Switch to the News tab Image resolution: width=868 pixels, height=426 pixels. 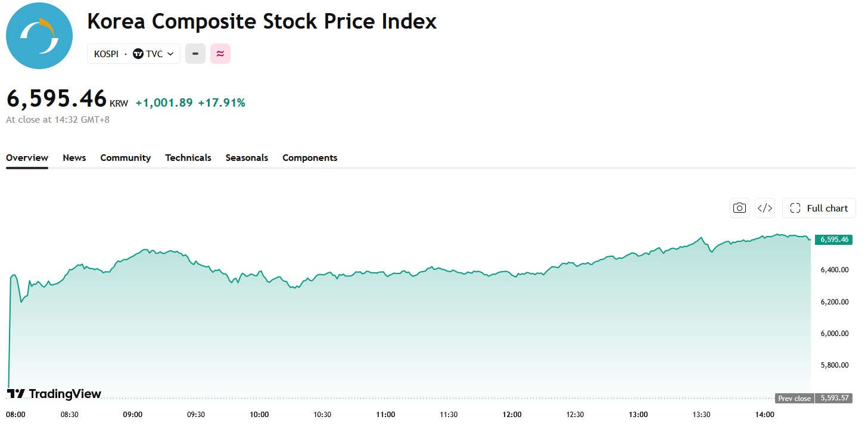(74, 158)
